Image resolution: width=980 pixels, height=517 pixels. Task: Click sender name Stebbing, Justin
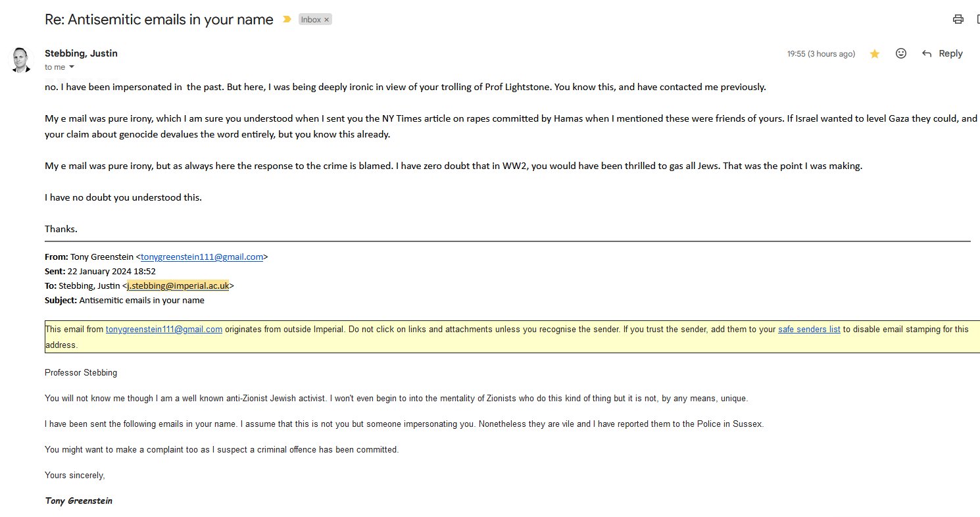81,53
